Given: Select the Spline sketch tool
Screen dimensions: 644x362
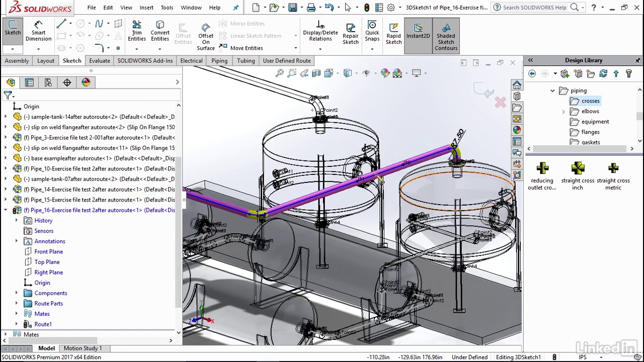Looking at the screenshot, I should pos(99,24).
